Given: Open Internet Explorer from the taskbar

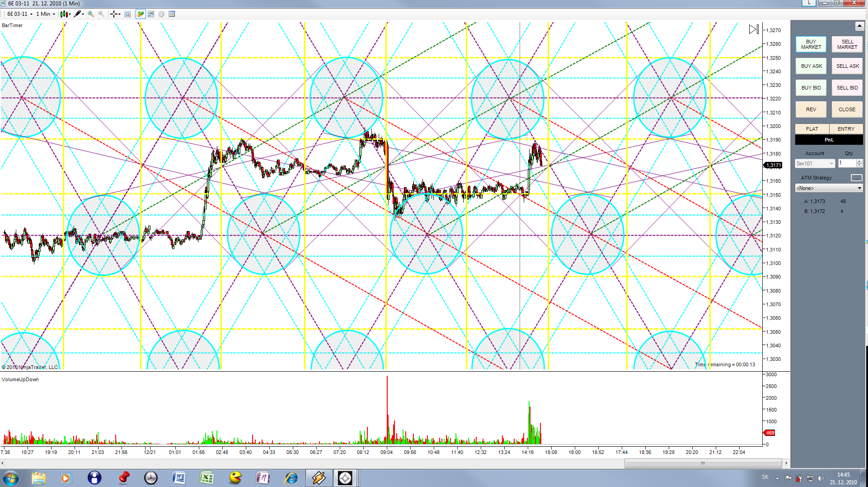Looking at the screenshot, I should tap(291, 478).
